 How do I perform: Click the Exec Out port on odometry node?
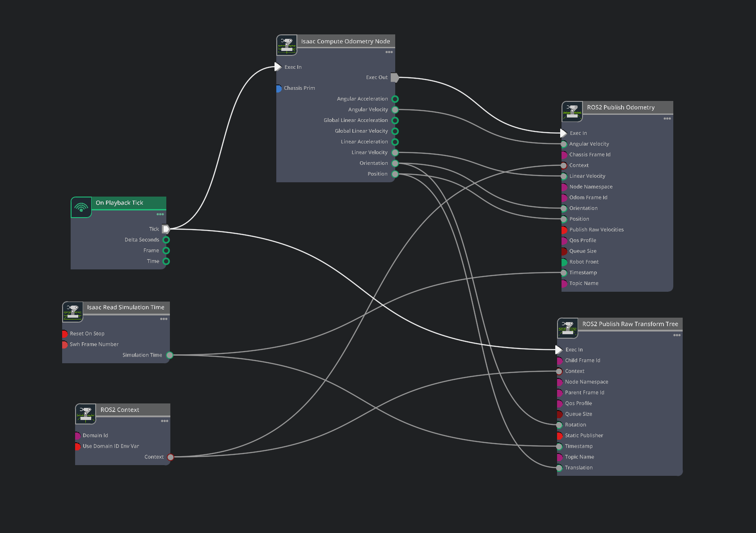point(395,77)
